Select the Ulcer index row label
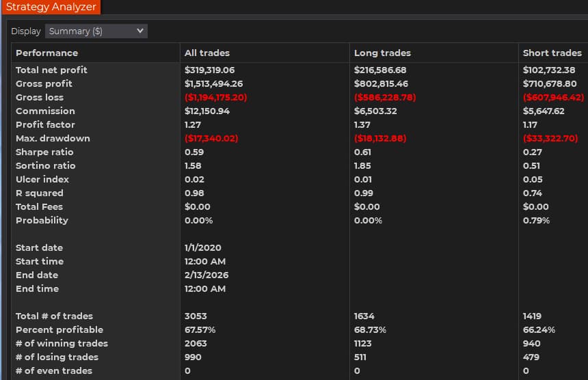 point(42,180)
